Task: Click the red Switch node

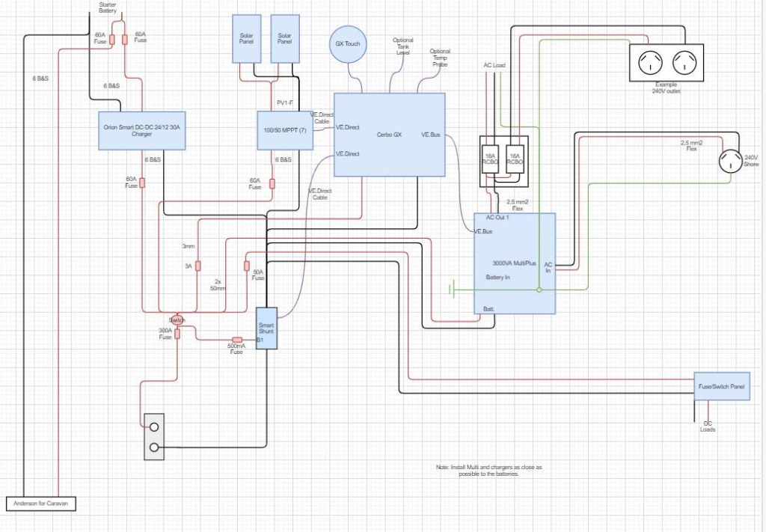Action: 177,320
